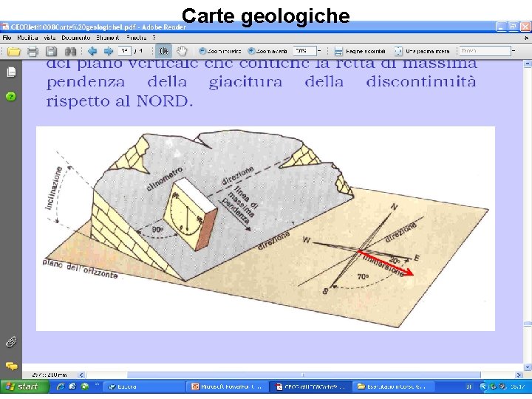Open the Comments speech bubble panel

click(12, 366)
